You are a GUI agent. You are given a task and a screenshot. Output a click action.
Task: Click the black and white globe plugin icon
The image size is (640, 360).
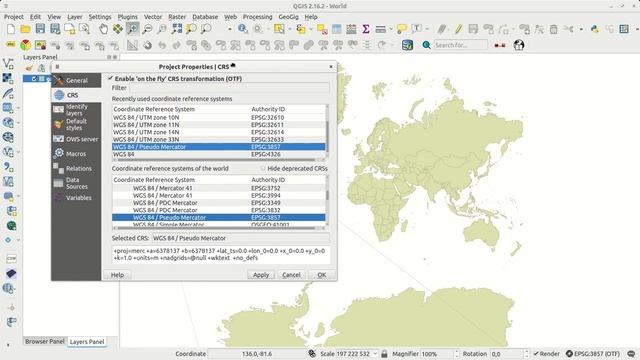pos(519,45)
